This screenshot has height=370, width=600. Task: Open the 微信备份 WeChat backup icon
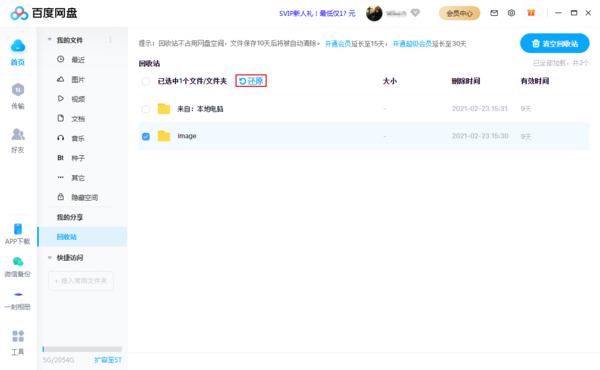click(18, 262)
